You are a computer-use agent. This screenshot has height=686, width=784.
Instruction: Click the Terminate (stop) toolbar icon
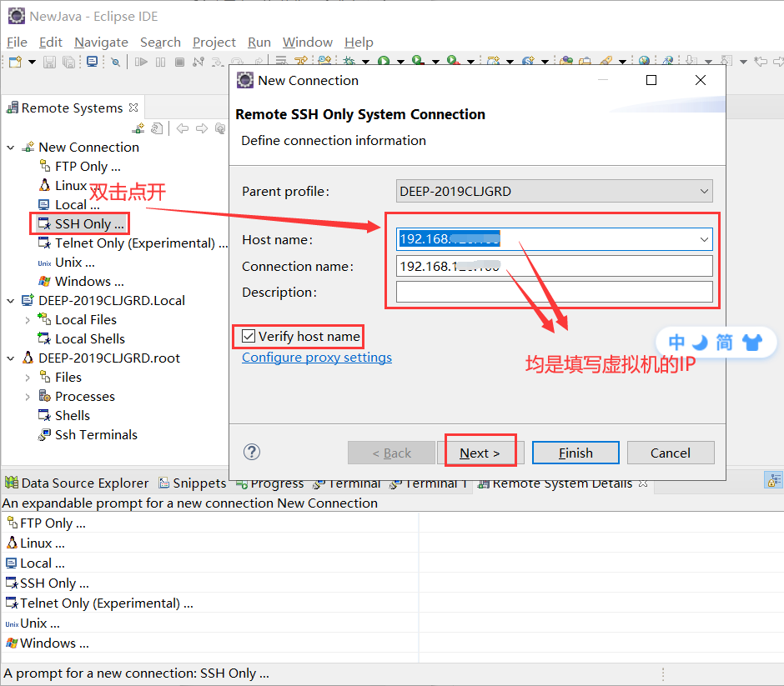tap(179, 62)
